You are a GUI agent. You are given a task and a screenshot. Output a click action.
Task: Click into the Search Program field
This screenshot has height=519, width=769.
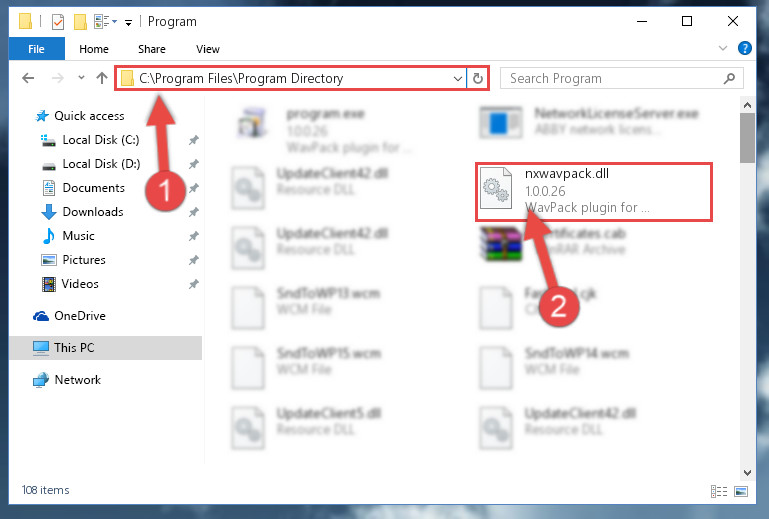pos(613,78)
